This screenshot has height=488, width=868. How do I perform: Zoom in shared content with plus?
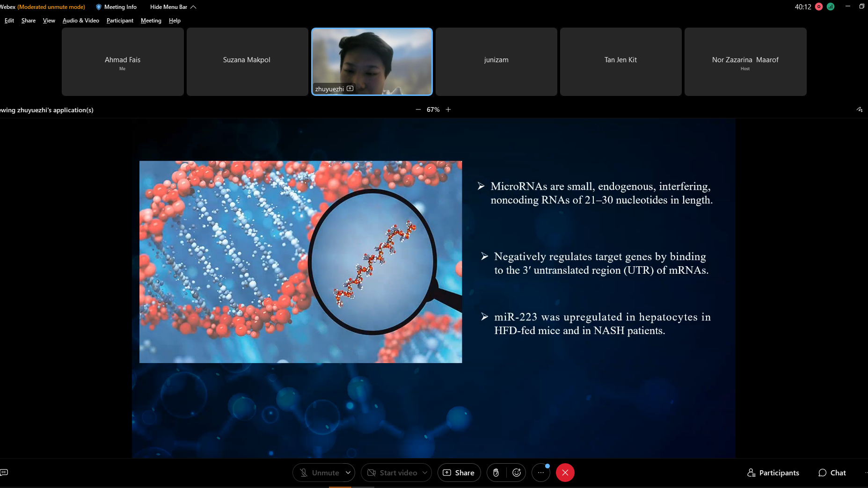(x=448, y=109)
